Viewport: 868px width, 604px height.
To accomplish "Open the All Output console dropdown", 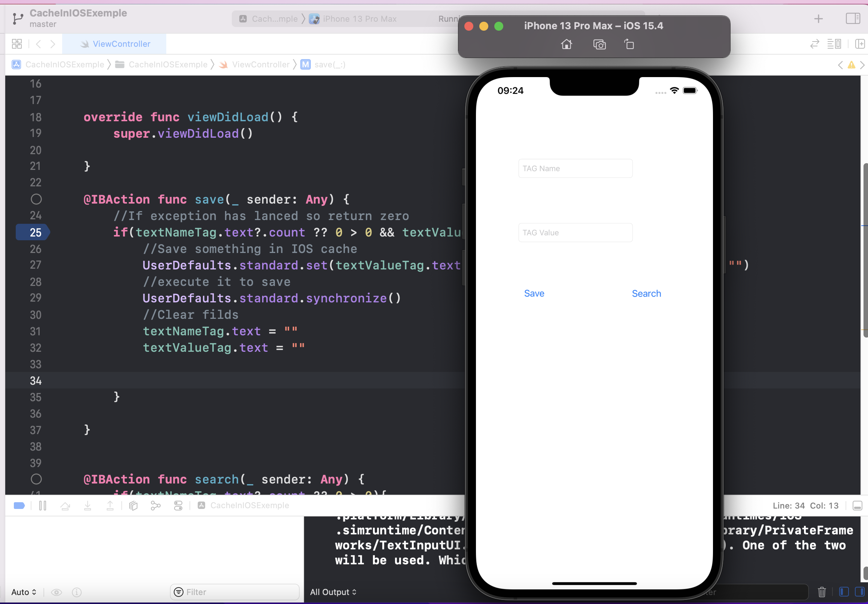I will (x=333, y=592).
